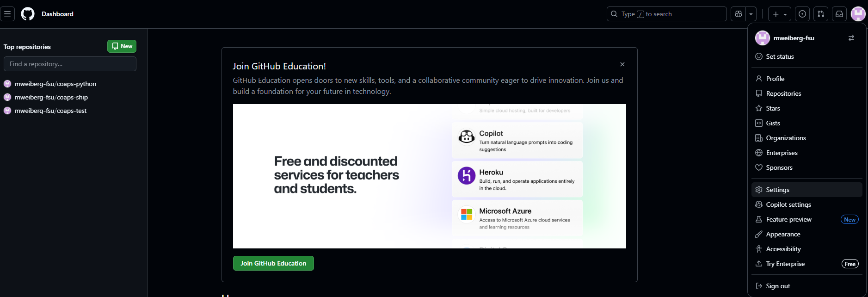The height and width of the screenshot is (297, 868).
Task: Open mweiberg-fsu/coaps-python repository link
Action: 55,84
